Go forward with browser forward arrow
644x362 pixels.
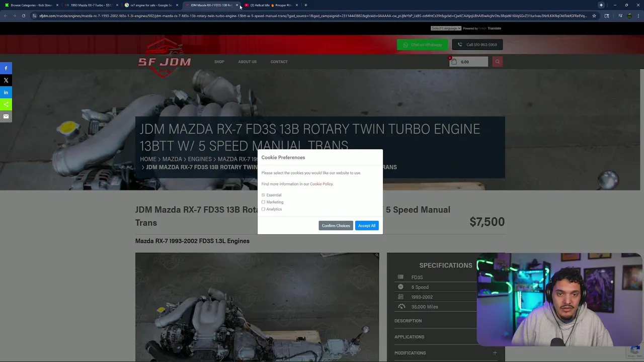pyautogui.click(x=14, y=16)
